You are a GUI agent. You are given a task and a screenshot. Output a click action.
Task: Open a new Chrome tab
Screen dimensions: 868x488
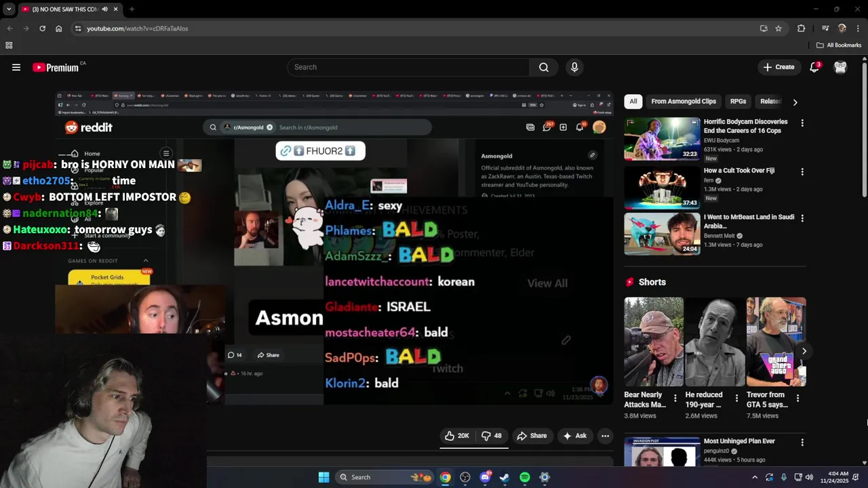[132, 9]
